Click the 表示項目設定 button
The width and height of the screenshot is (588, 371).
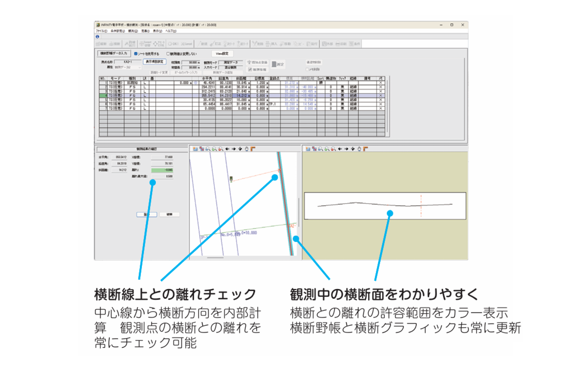[x=154, y=62]
